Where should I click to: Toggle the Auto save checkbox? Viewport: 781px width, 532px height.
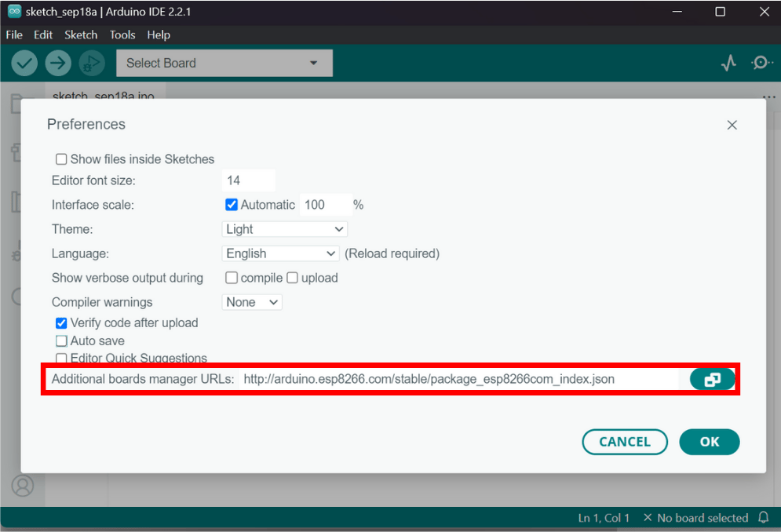tap(61, 341)
